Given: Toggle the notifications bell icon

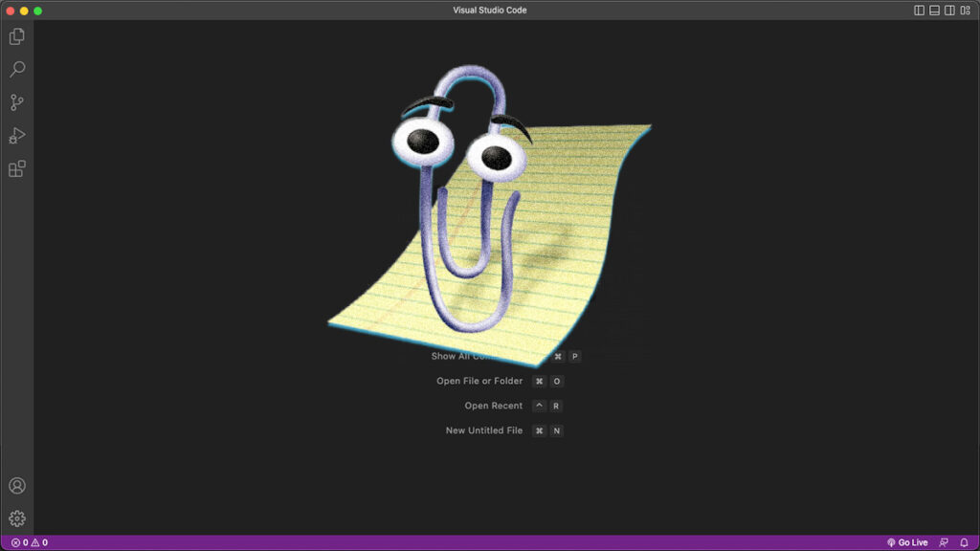Looking at the screenshot, I should point(965,541).
